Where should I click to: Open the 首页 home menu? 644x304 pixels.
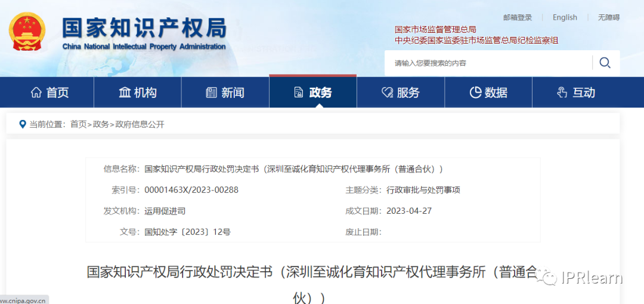tap(50, 93)
